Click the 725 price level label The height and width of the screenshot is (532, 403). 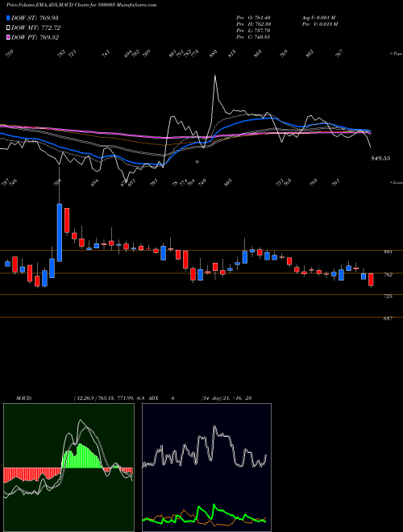(x=388, y=296)
